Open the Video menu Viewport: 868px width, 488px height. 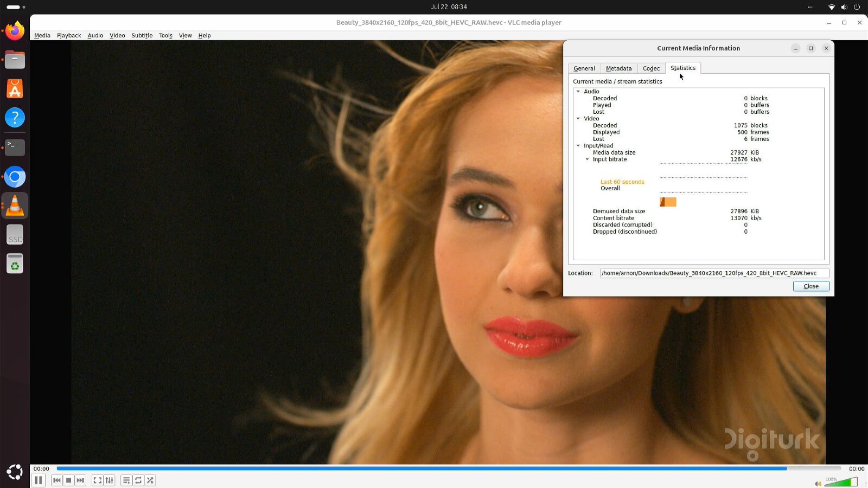[117, 36]
